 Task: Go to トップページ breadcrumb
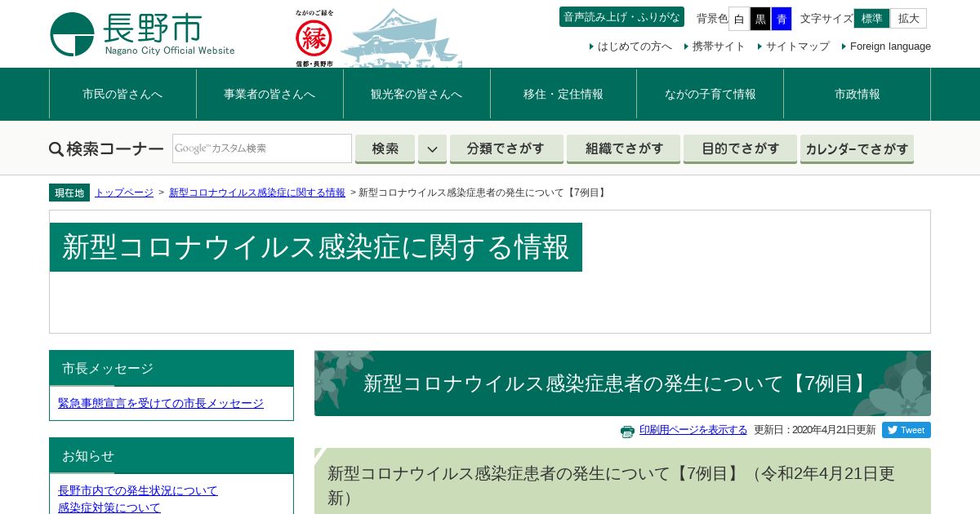[x=124, y=193]
